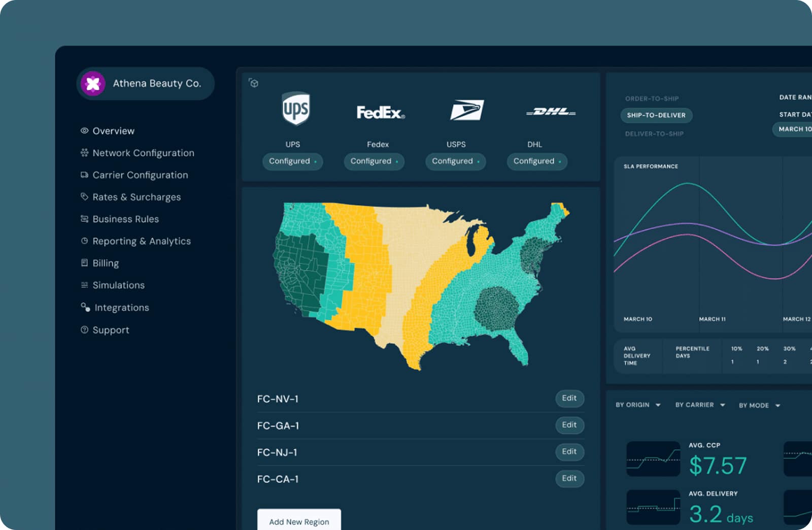Switch to the Deliver-to-Ship metric
The height and width of the screenshot is (530, 812).
pyautogui.click(x=654, y=134)
